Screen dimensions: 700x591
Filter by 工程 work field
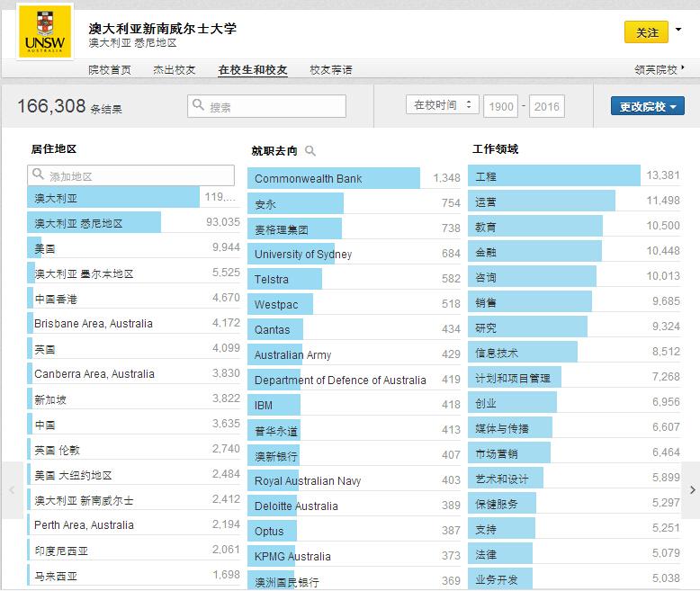(x=574, y=176)
